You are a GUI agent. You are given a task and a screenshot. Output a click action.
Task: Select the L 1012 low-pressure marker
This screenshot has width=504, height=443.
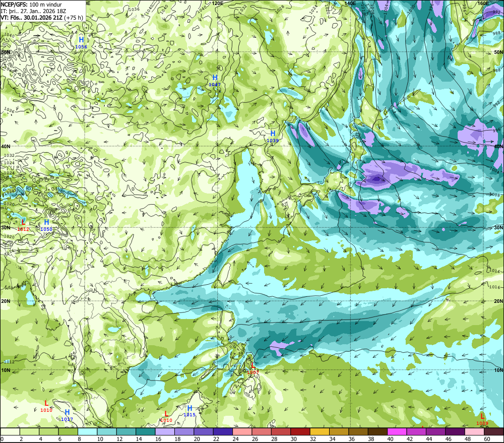pyautogui.click(x=23, y=225)
